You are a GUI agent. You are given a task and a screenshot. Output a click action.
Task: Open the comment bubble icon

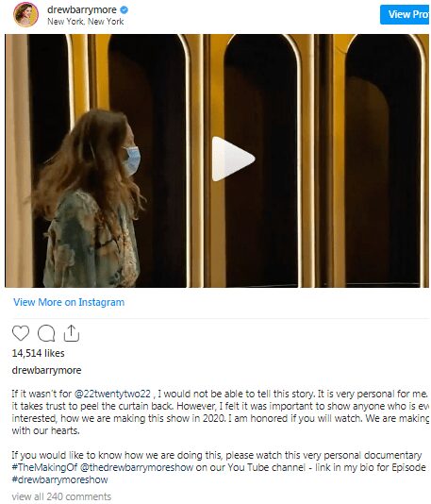point(46,333)
